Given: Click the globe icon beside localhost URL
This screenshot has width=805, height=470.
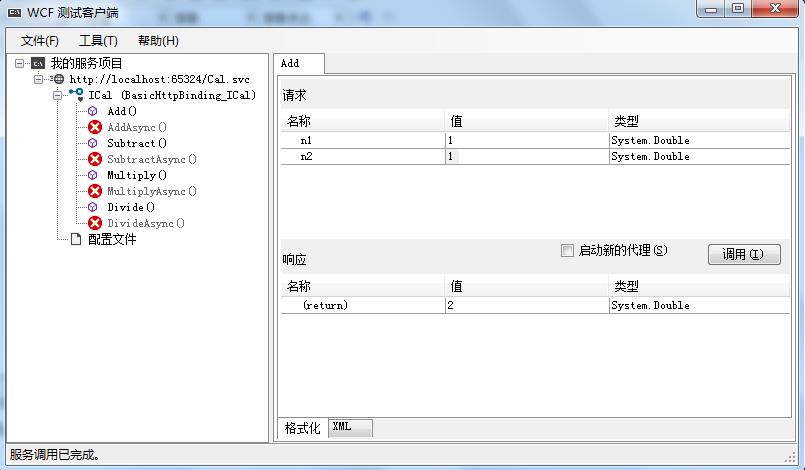Looking at the screenshot, I should (x=59, y=79).
